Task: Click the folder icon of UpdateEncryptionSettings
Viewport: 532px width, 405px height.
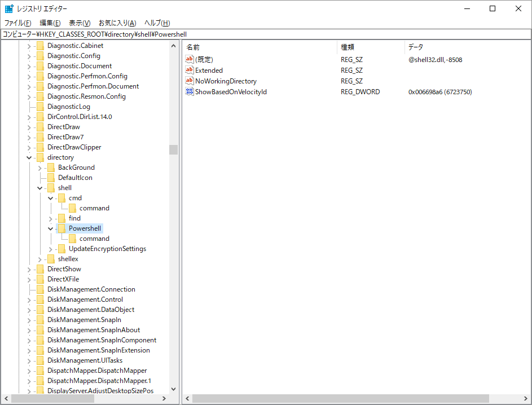Action: coord(61,249)
